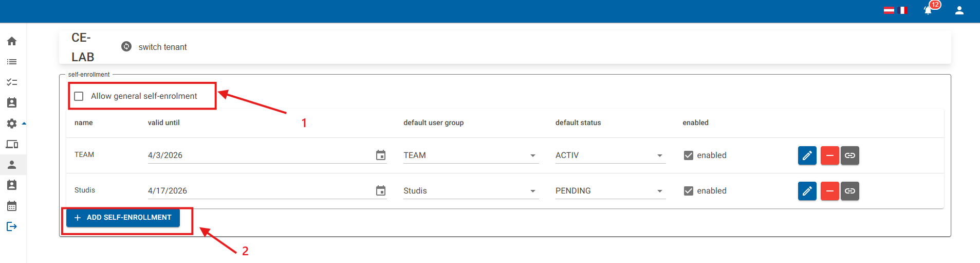Image resolution: width=980 pixels, height=263 pixels.
Task: Click the logout icon in sidebar
Action: coord(12,226)
